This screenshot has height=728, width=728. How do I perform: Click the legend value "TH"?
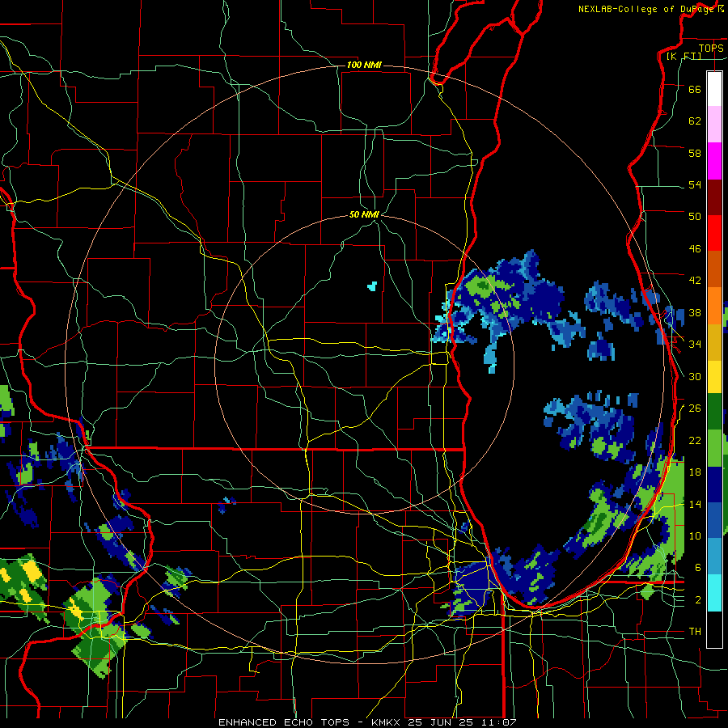[x=695, y=632]
